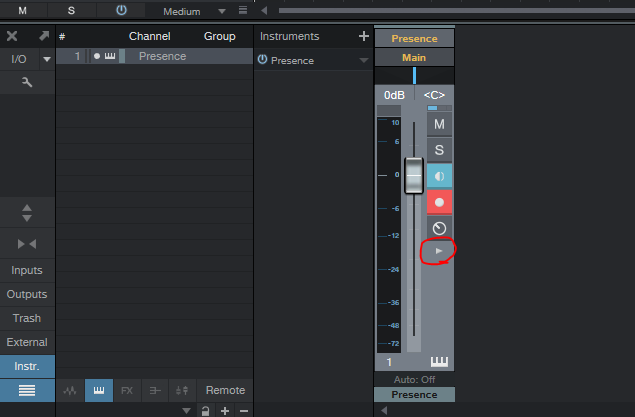Click the # column header
635x417 pixels.
[62, 37]
